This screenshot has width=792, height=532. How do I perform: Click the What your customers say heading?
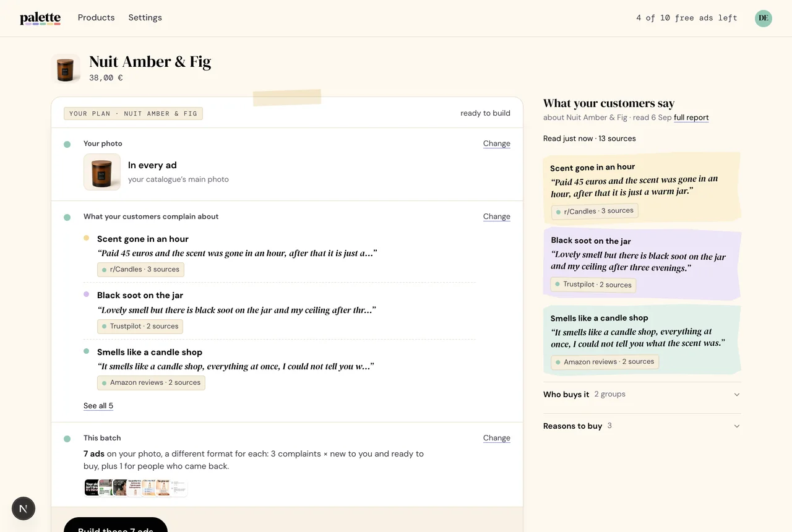pos(609,103)
